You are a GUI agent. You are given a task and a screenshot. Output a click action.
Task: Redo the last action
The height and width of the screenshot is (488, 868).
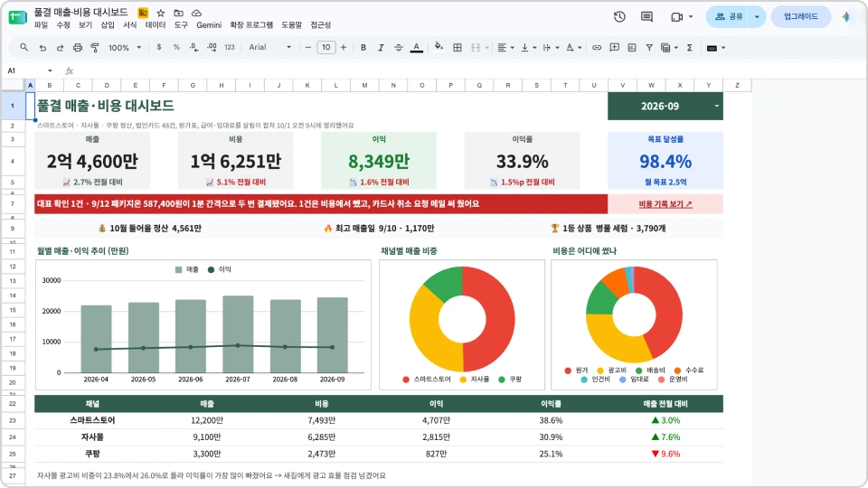[x=60, y=48]
